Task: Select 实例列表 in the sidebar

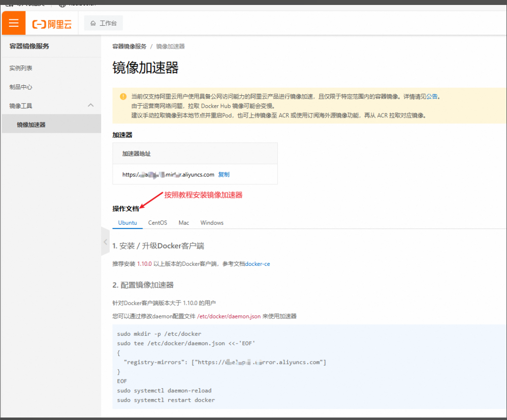Action: point(21,68)
